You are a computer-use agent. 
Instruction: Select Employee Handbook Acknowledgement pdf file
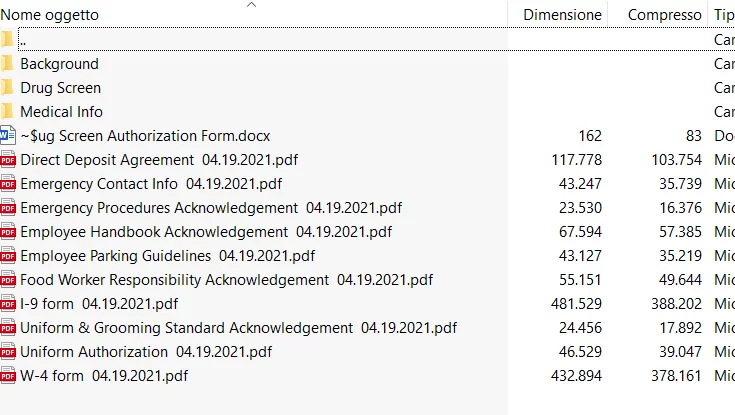click(x=205, y=232)
